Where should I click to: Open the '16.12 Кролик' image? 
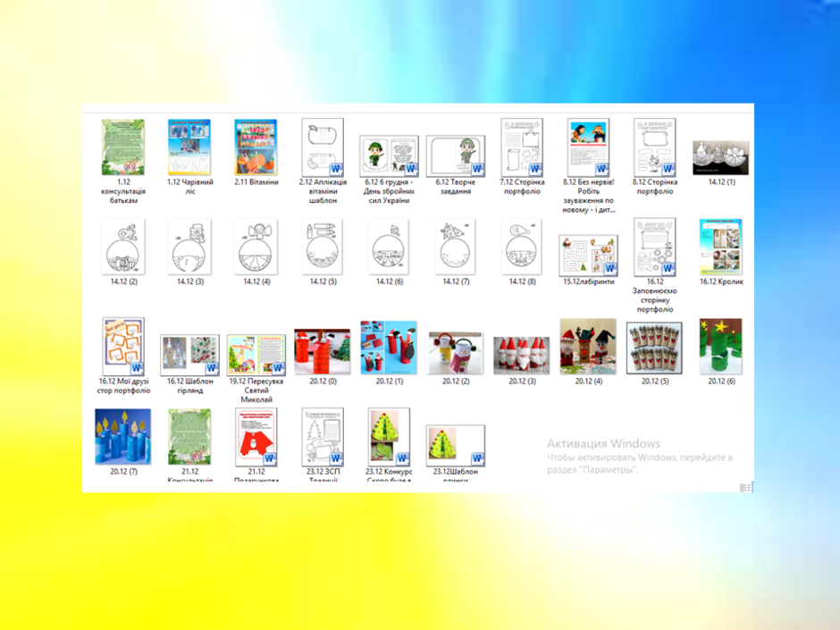(721, 247)
